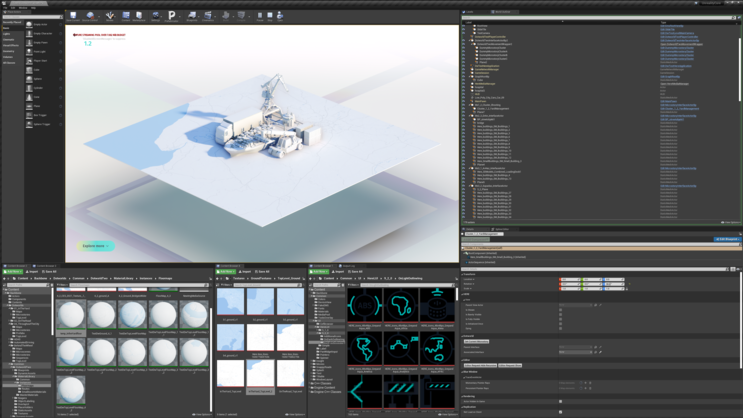The height and width of the screenshot is (418, 743).
Task: Click the Save Current toolbar icon
Action: 73,16
